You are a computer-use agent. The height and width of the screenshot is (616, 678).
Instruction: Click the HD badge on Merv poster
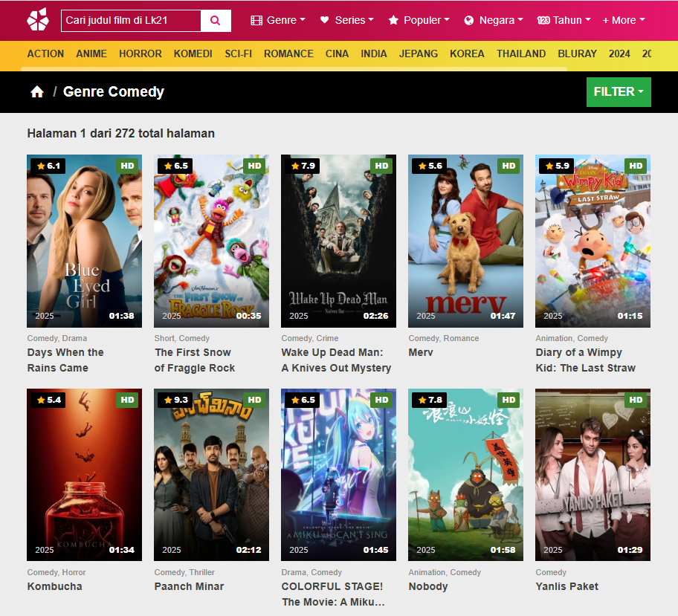click(x=508, y=166)
